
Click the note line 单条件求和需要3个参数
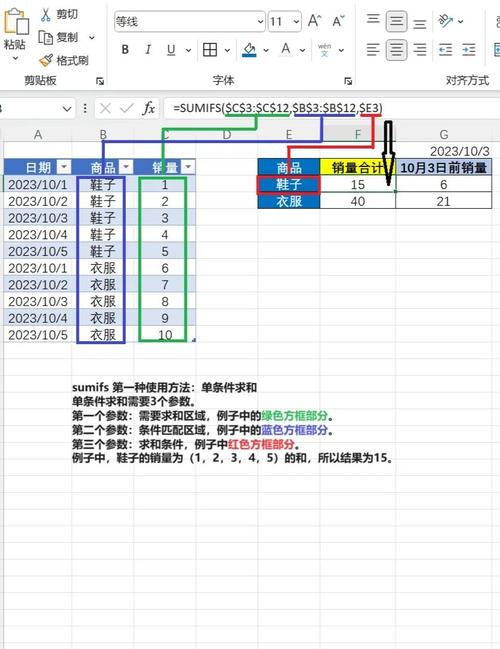(134, 401)
